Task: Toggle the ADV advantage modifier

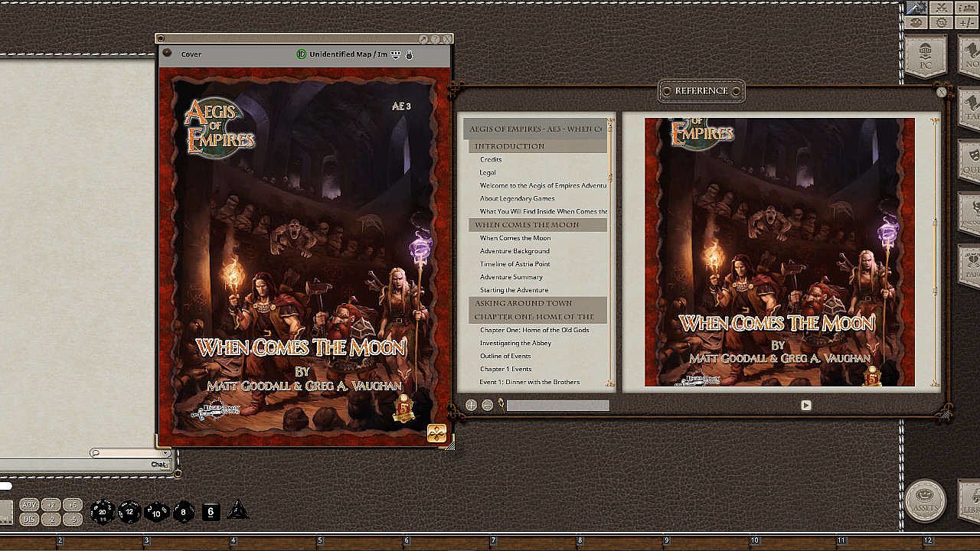Action: pos(29,505)
